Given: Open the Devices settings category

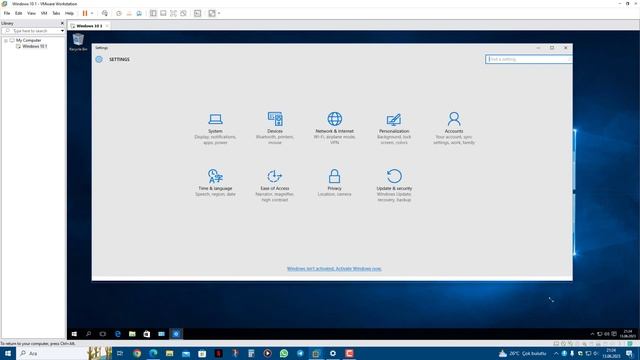Looking at the screenshot, I should [x=275, y=129].
